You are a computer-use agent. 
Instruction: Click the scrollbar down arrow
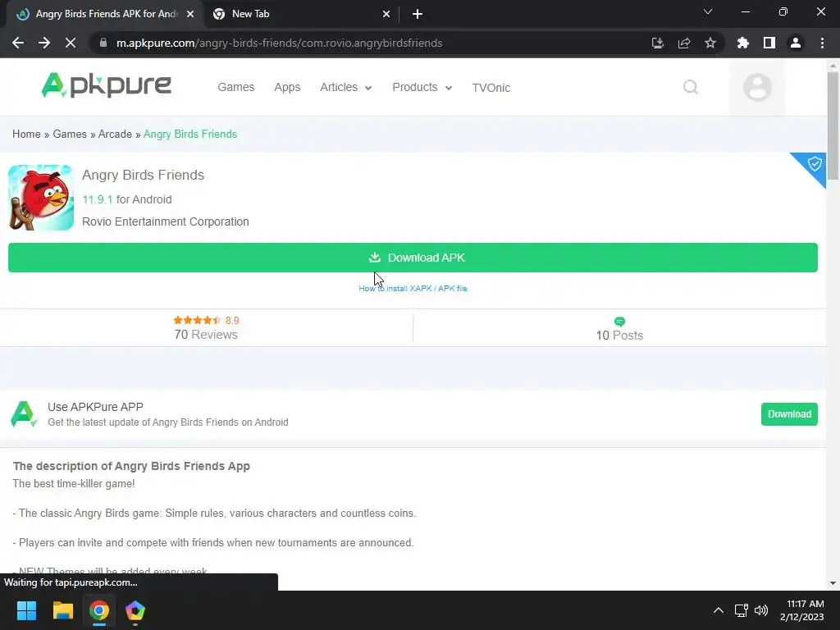[x=833, y=583]
